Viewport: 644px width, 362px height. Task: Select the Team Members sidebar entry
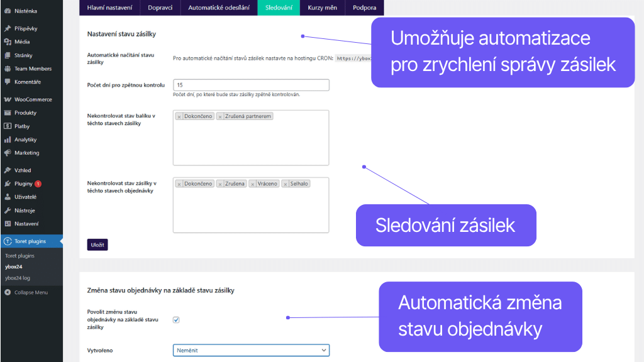tap(30, 69)
